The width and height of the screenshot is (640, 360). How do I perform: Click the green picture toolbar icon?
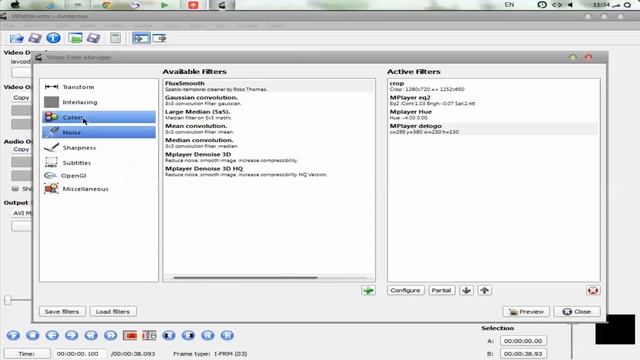75,38
